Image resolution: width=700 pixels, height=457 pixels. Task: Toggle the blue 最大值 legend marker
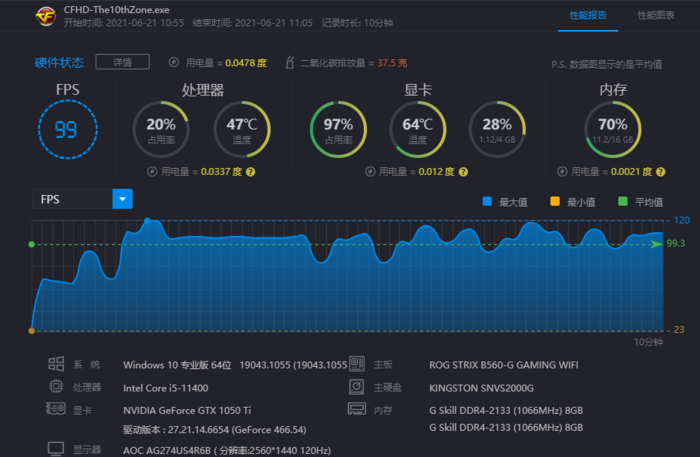(x=487, y=201)
